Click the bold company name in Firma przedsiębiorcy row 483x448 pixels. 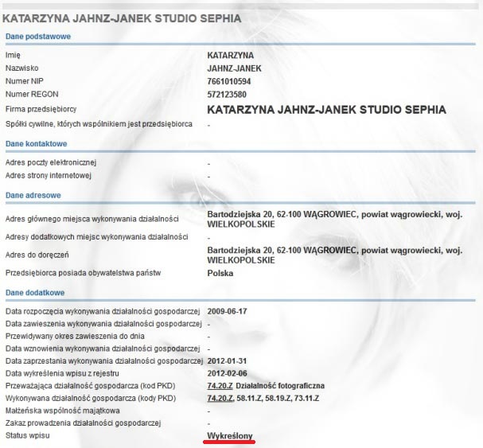coord(326,110)
